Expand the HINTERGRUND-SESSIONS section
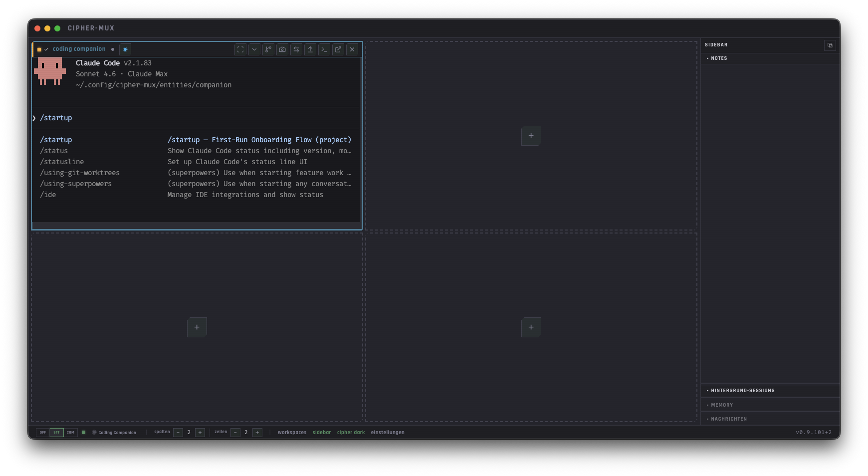The height and width of the screenshot is (476, 868). pyautogui.click(x=770, y=391)
